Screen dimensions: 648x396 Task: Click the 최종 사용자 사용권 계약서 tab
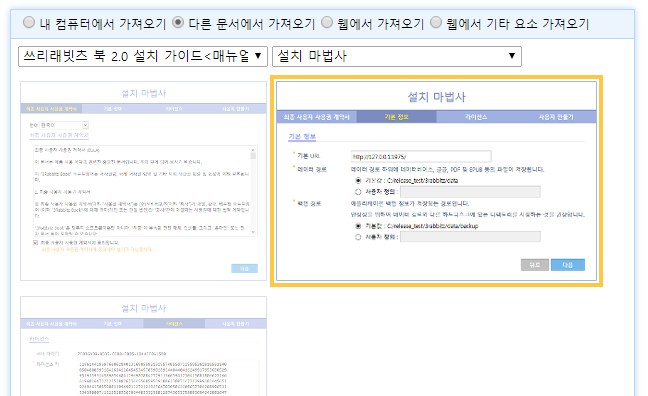tap(317, 117)
